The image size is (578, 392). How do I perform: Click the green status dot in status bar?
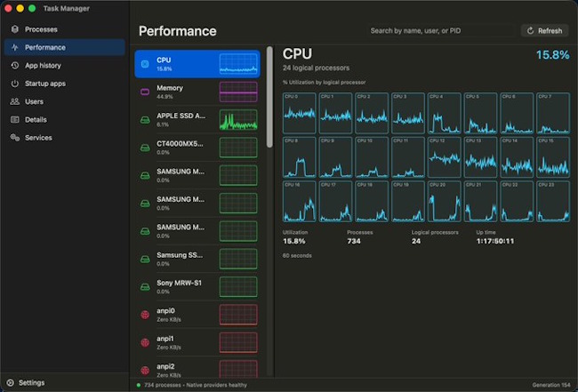(x=139, y=385)
